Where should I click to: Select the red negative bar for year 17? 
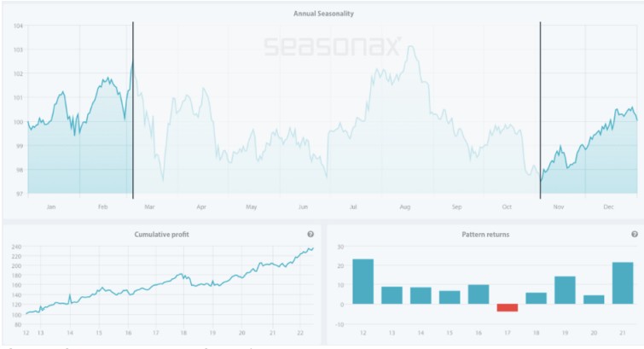tap(508, 307)
